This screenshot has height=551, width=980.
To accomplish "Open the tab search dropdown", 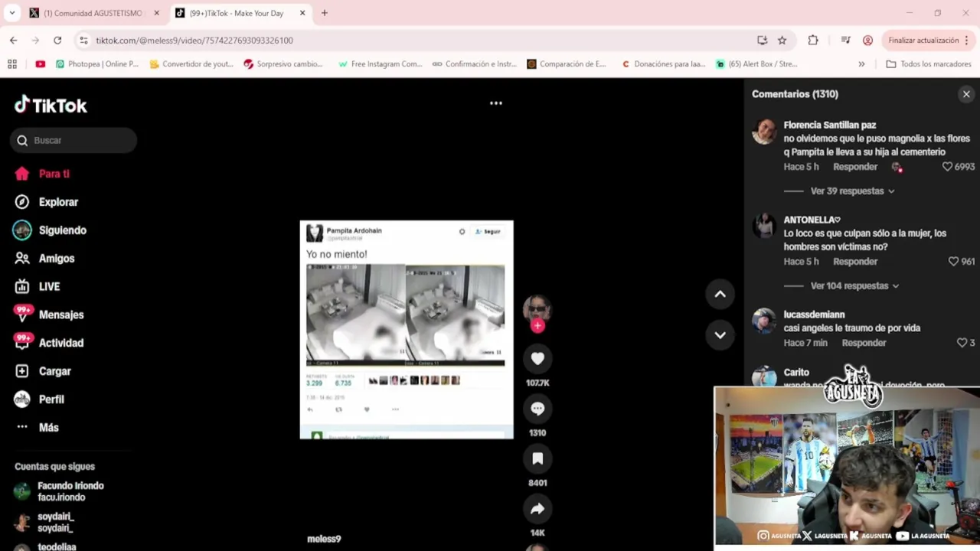I will (x=11, y=13).
